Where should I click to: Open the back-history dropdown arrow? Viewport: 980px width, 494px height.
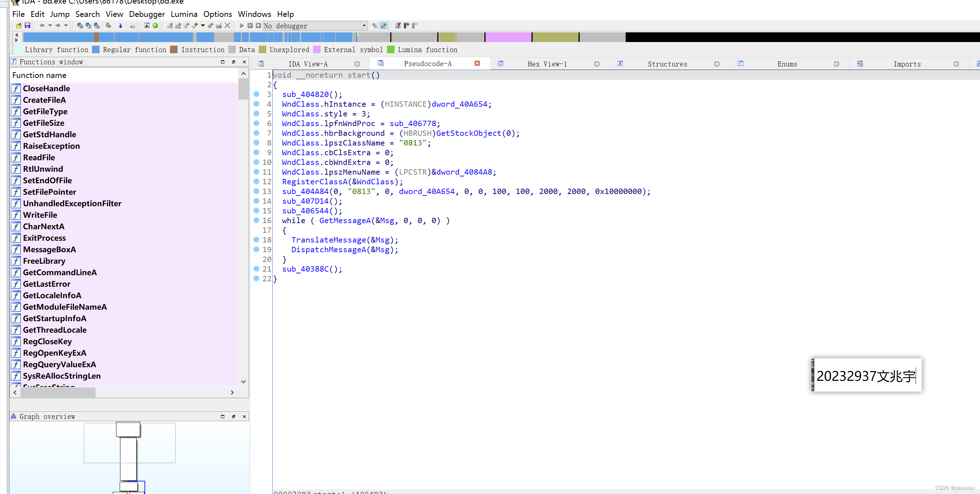(50, 26)
